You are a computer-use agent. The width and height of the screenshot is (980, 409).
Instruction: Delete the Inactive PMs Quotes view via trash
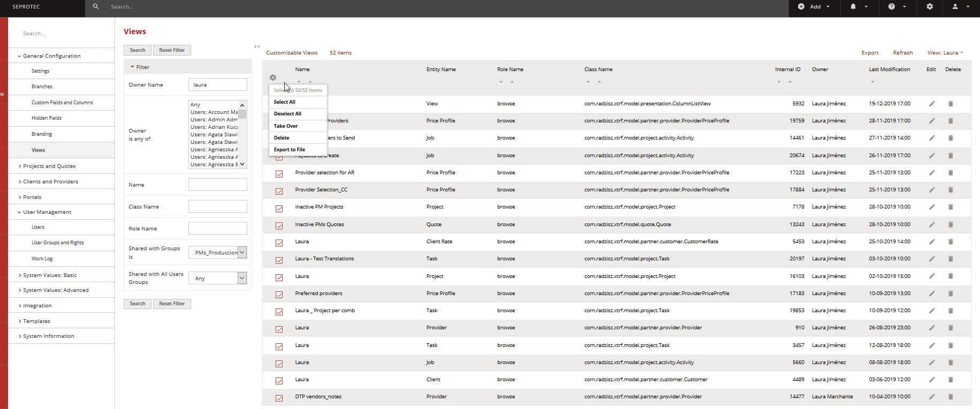[951, 225]
